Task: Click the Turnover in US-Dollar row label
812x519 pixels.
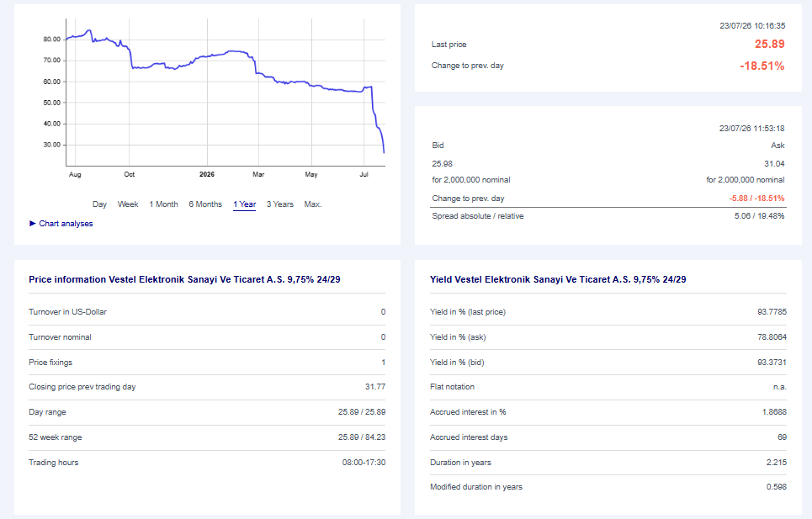Action: 68,312
